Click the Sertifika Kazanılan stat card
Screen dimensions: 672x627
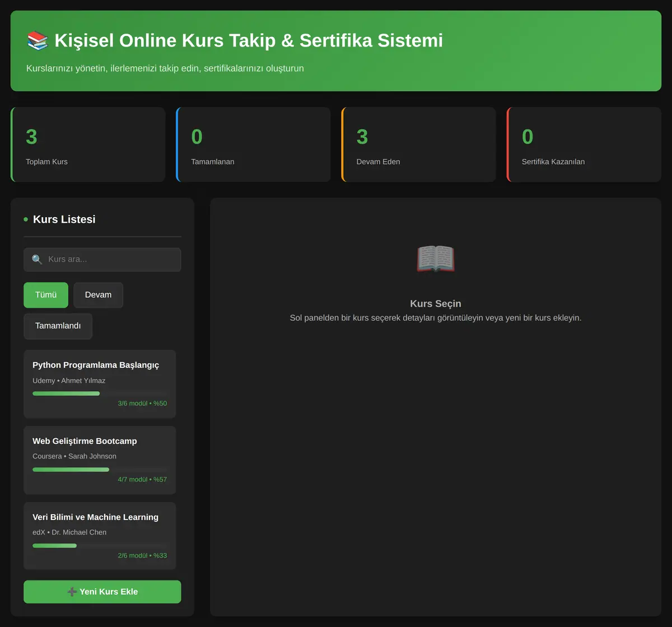[584, 144]
